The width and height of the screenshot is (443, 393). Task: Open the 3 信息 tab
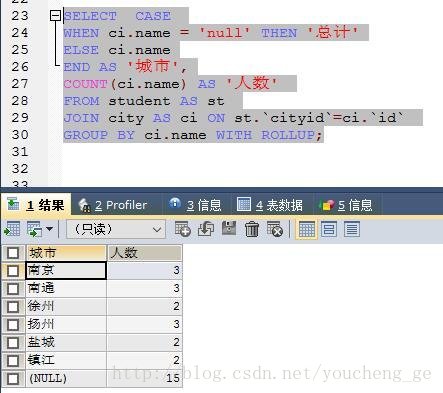pos(195,205)
